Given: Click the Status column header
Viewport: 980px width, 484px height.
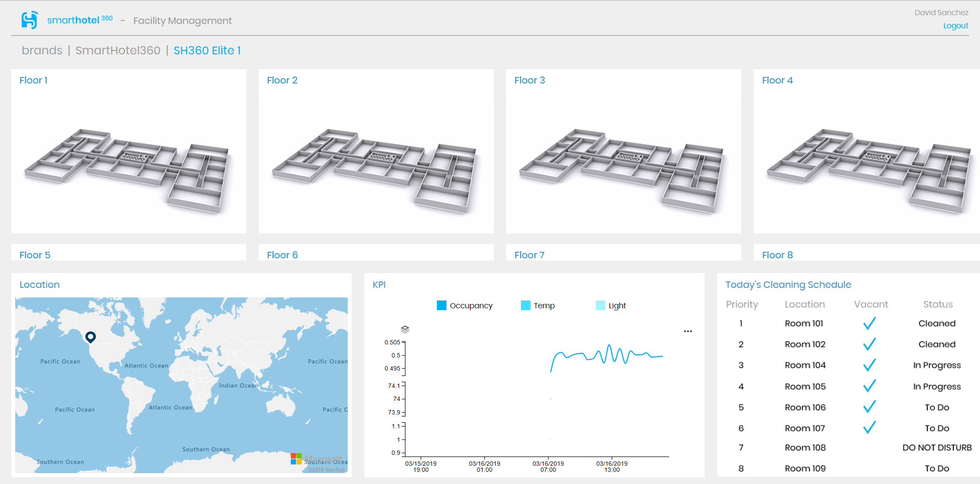Looking at the screenshot, I should (x=938, y=304).
